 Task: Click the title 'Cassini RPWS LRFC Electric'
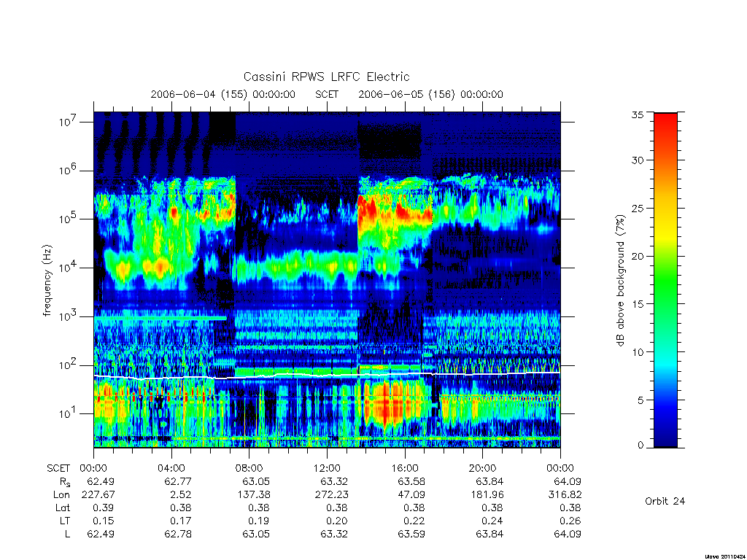point(326,77)
